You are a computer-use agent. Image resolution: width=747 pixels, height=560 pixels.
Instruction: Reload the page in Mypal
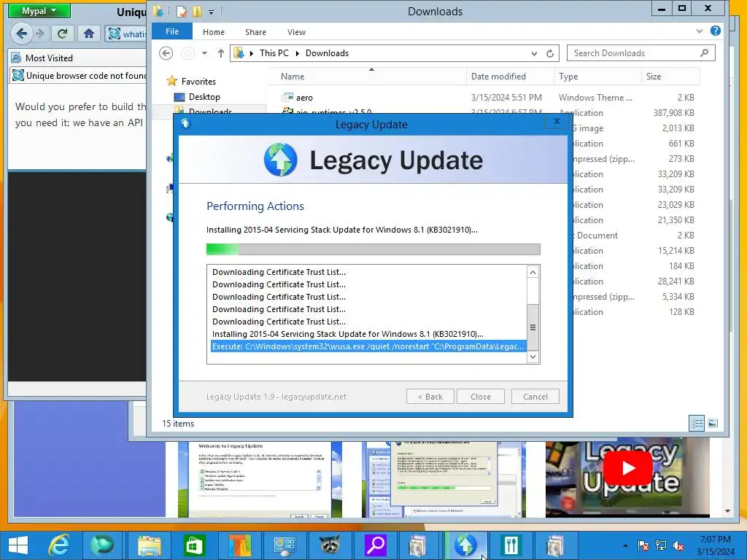pyautogui.click(x=62, y=34)
